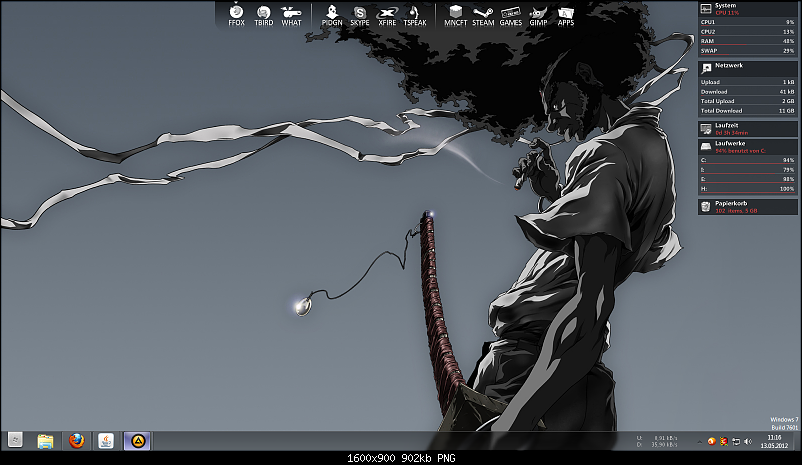Click the CPU2 usage row

pos(747,32)
